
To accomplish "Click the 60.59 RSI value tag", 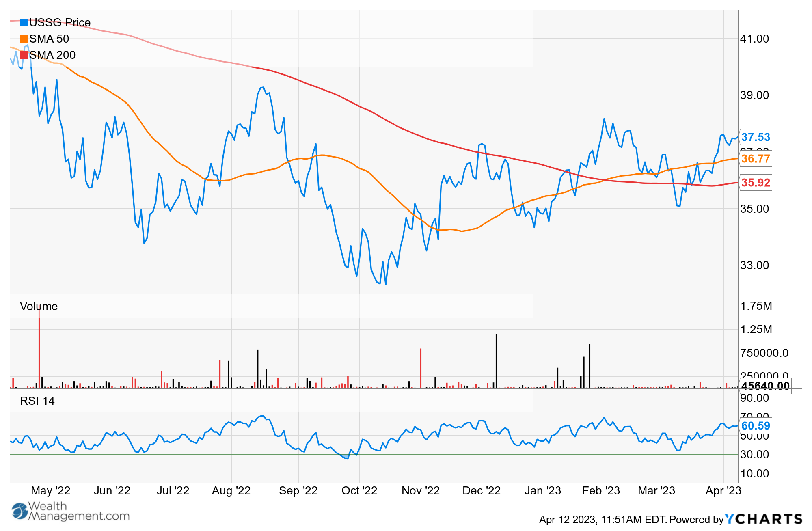I will pos(755,426).
